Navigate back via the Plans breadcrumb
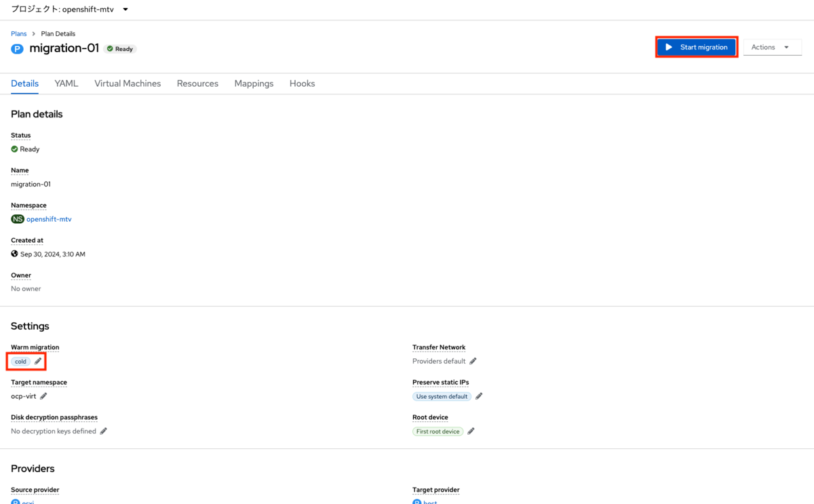Viewport: 814px width, 504px height. point(18,33)
